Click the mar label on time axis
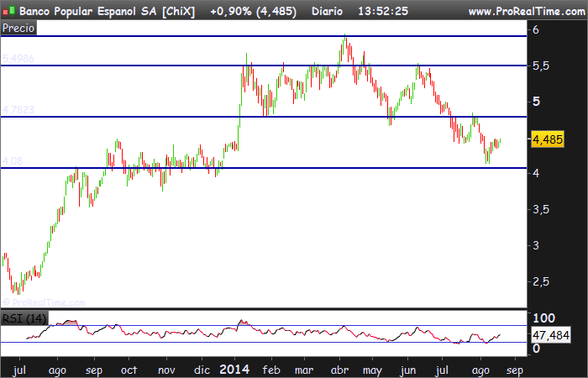 pyautogui.click(x=304, y=370)
